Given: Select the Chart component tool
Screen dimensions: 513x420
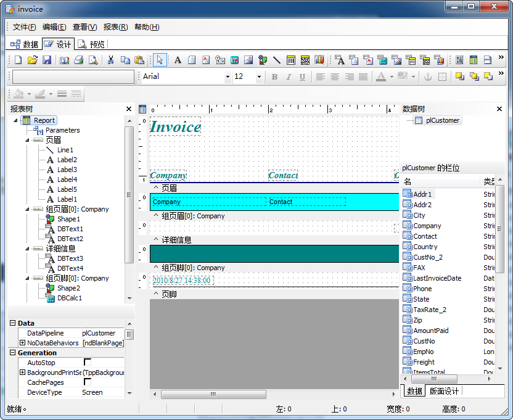Looking at the screenshot, I should pyautogui.click(x=319, y=60).
